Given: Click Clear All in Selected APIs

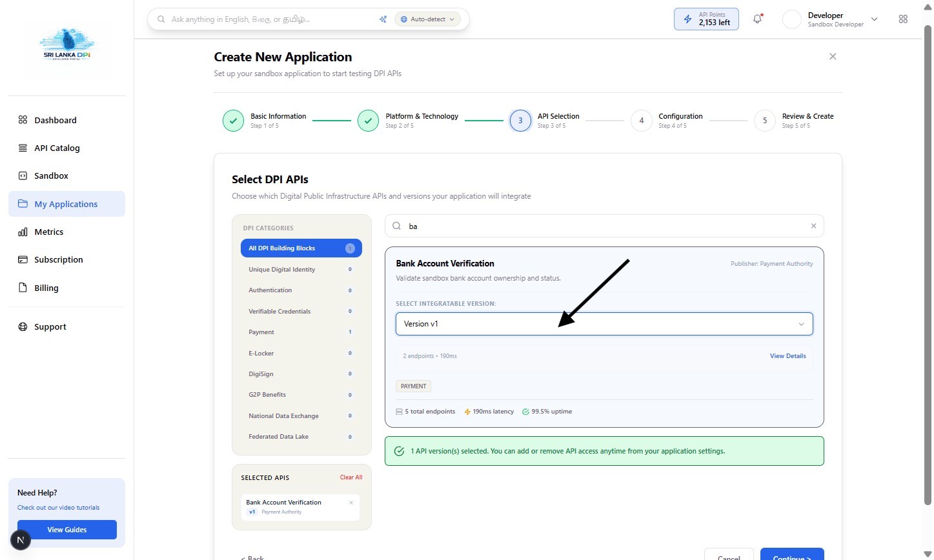Looking at the screenshot, I should pyautogui.click(x=351, y=477).
